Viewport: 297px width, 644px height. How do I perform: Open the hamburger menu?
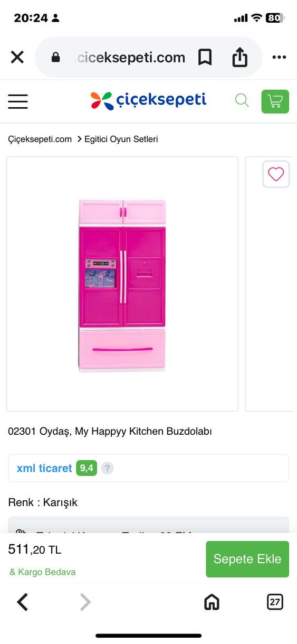tap(18, 101)
